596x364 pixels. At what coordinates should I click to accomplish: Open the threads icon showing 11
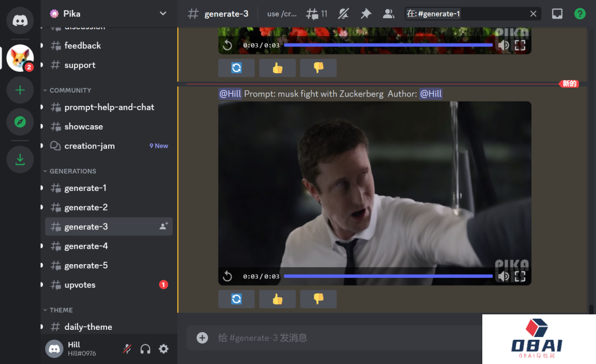317,14
